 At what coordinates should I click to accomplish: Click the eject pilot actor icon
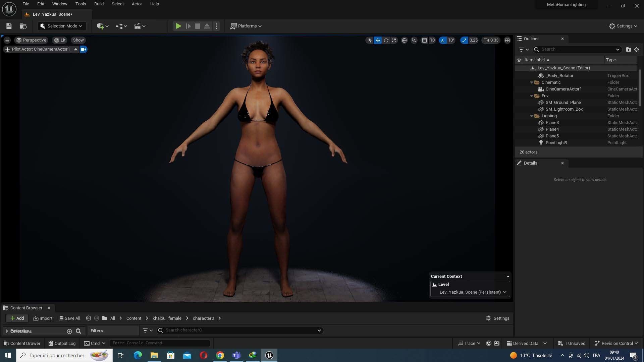click(x=76, y=50)
